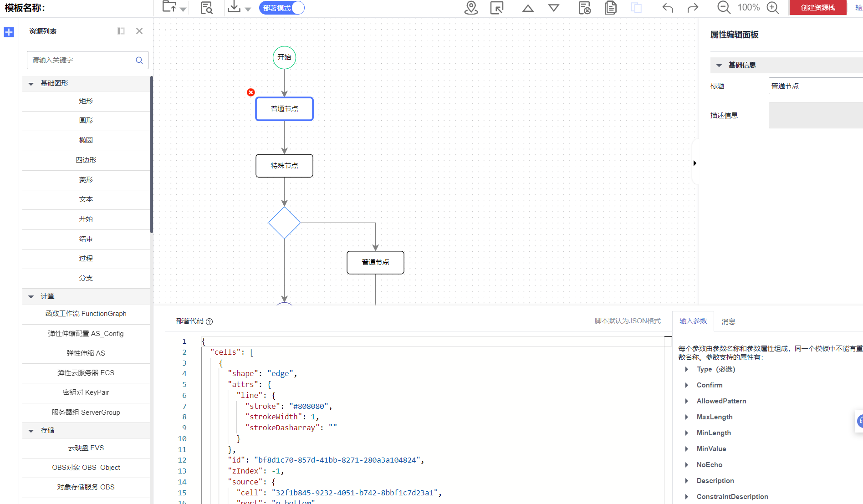Click the 创建资源栈 button
Screen dimensions: 863x504
point(817,8)
